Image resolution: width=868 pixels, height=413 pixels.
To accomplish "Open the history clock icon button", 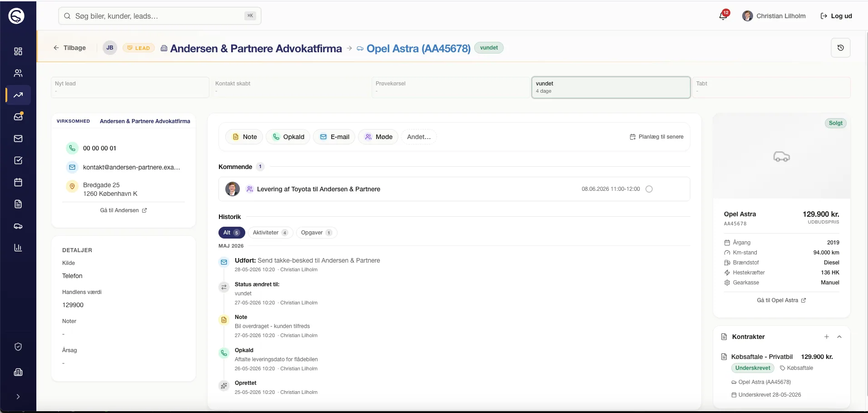I will (840, 48).
